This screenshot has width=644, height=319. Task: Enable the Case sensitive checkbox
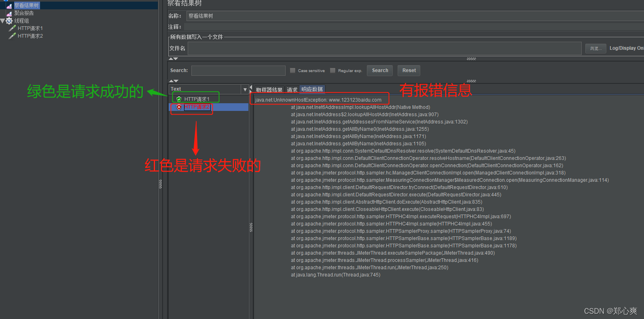pyautogui.click(x=293, y=70)
